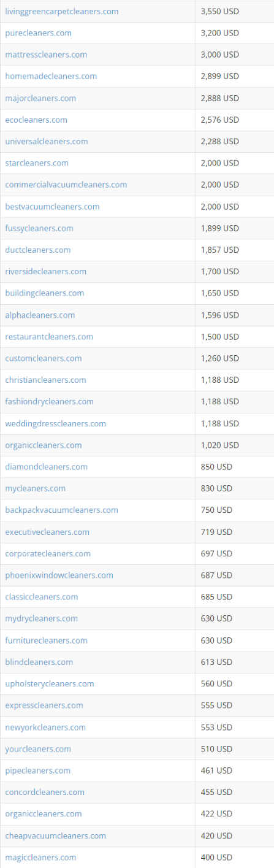Open commercialvacuumcleaners.com link
The height and width of the screenshot is (868, 274).
(66, 184)
